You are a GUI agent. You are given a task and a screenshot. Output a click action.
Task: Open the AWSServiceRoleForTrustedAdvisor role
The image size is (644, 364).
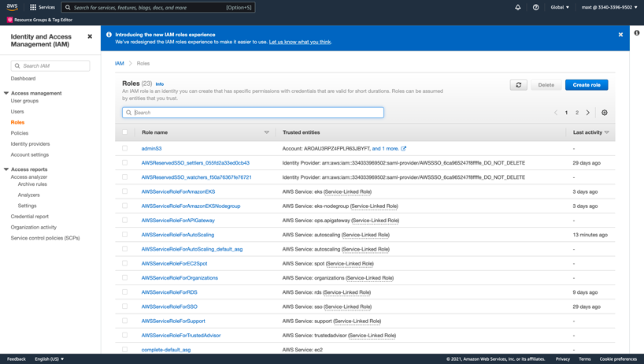181,336
